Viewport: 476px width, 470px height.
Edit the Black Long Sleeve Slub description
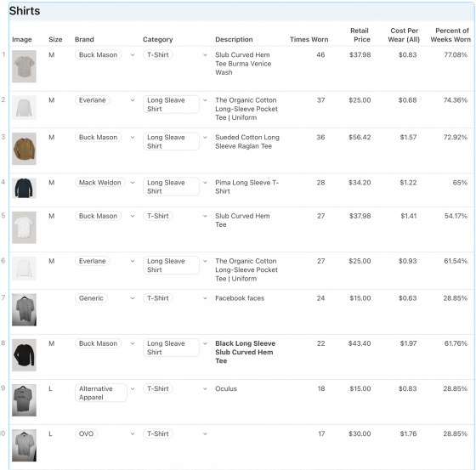pyautogui.click(x=246, y=352)
